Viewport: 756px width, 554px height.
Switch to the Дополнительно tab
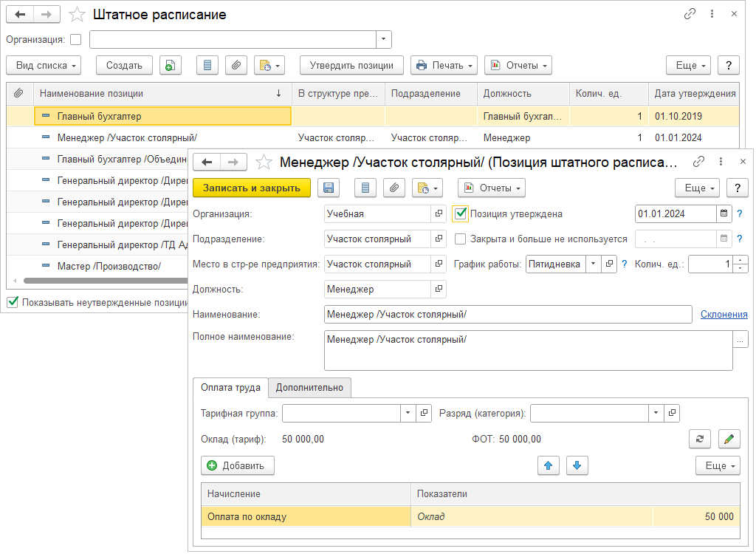[309, 387]
